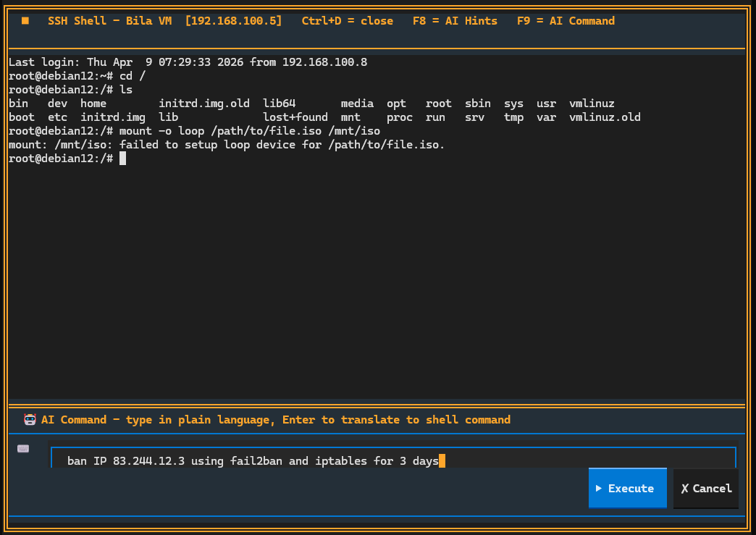Click the orange square icon in the title bar
This screenshot has height=535, width=756.
(x=25, y=21)
